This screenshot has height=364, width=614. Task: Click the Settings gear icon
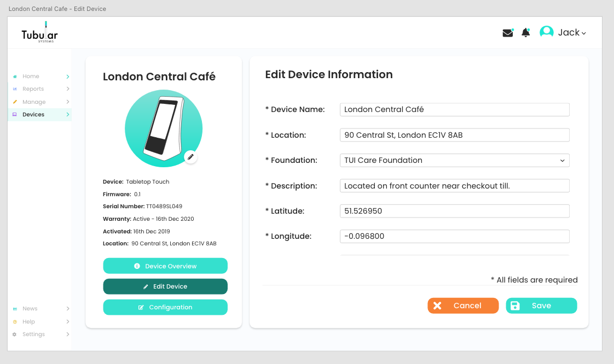15,334
